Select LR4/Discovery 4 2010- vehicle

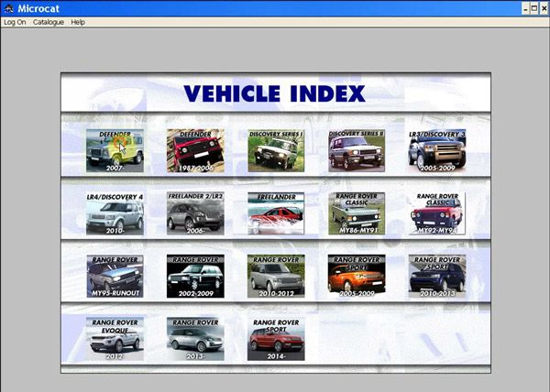pos(115,213)
